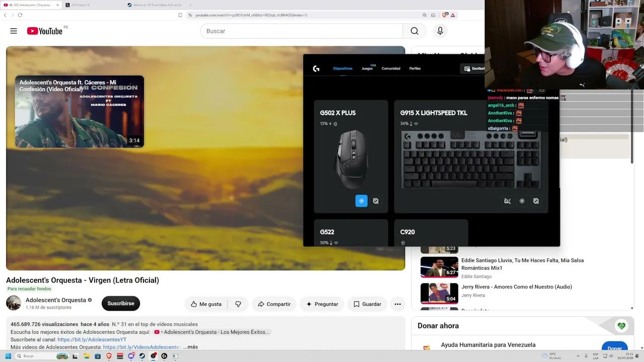
Task: Toggle onboard memory on the G502 X PLUS card
Action: click(x=376, y=201)
